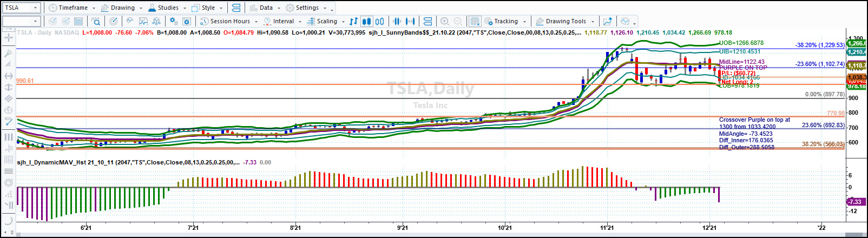
Task: Open the Scaling dropdown
Action: (326, 21)
